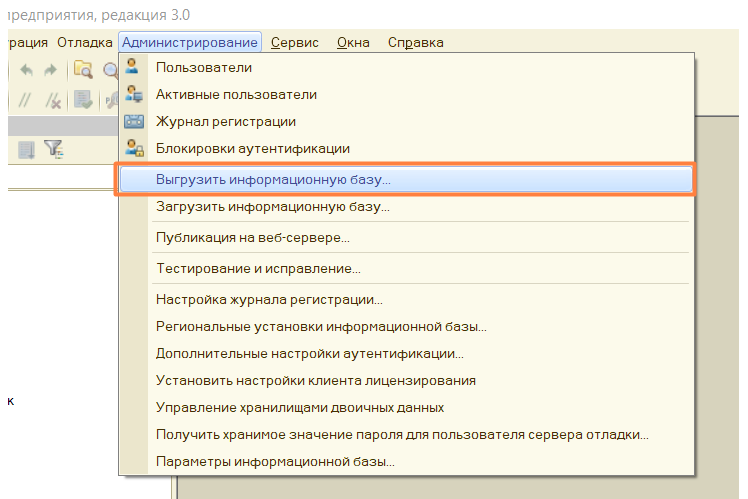Click the Журнал регистрации icon

click(134, 121)
